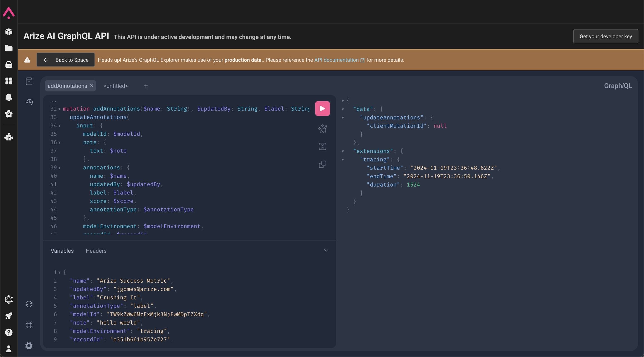
Task: Show query history panel
Action: pos(29,102)
